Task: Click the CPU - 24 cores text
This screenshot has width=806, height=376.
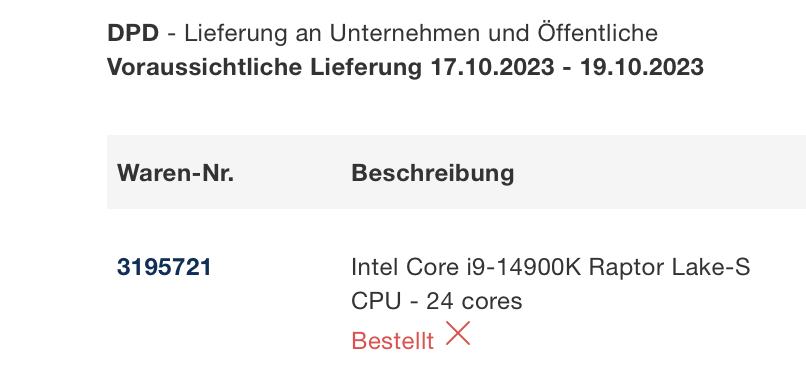Action: [436, 301]
